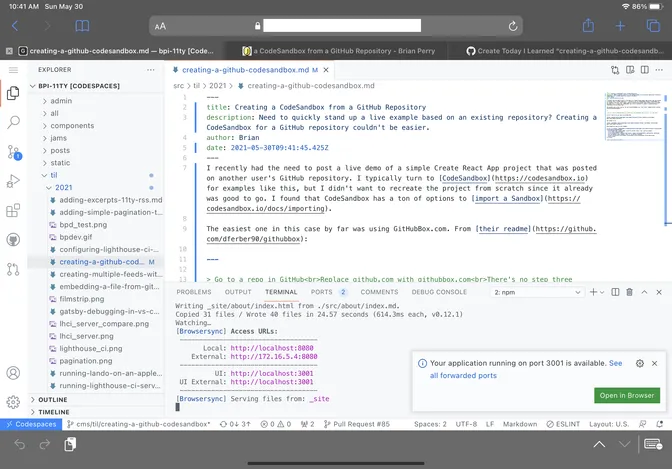
Task: Open Source Control view with badge
Action: coord(13,152)
